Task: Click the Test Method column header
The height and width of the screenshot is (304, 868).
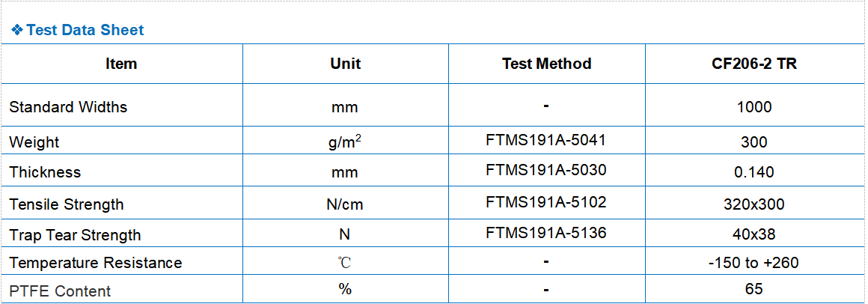Action: (x=546, y=64)
